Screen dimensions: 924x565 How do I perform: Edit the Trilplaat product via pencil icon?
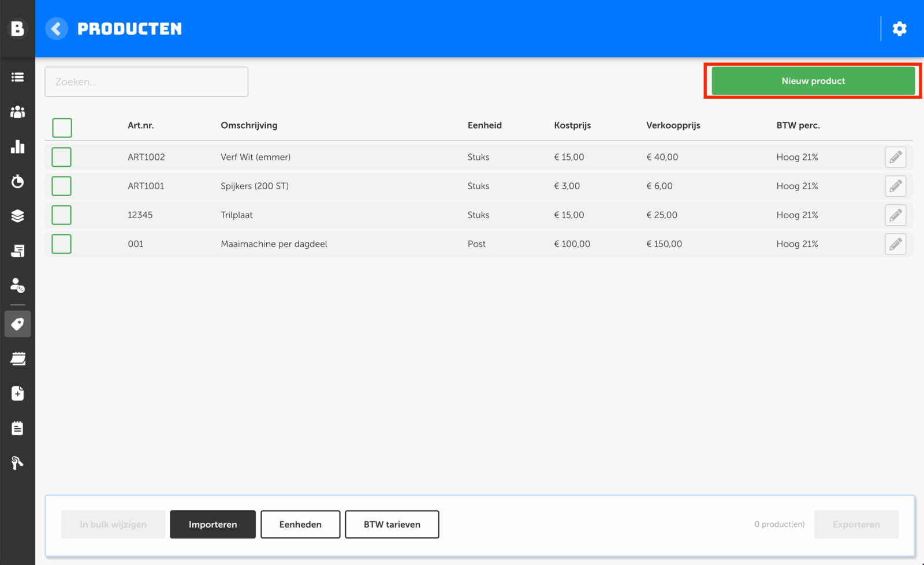pos(895,215)
